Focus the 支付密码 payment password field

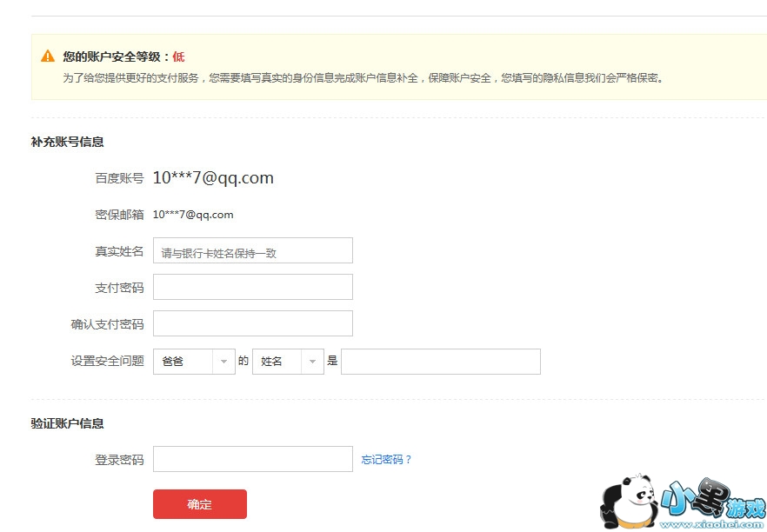pyautogui.click(x=253, y=287)
